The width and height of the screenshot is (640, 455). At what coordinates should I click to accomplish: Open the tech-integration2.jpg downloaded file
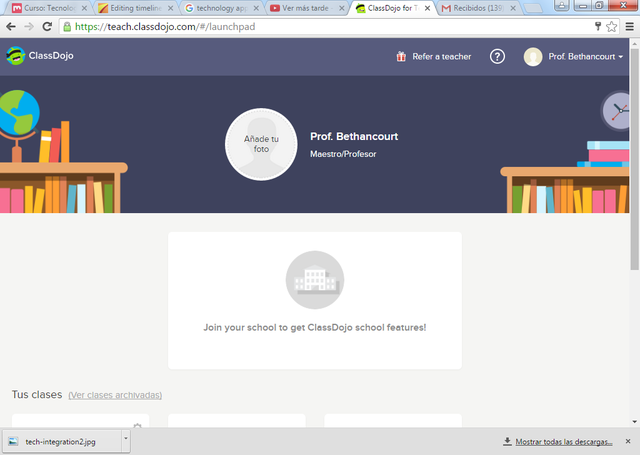pos(60,442)
